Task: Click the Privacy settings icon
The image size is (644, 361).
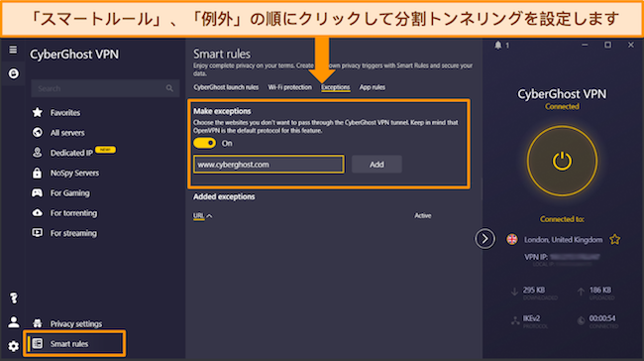Action: 38,323
